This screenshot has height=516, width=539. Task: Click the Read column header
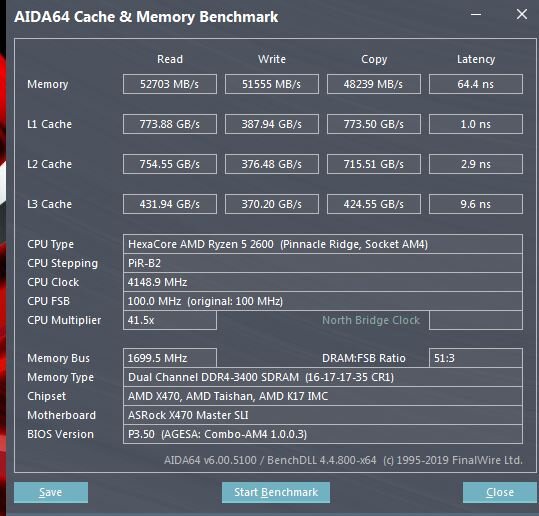coord(170,59)
